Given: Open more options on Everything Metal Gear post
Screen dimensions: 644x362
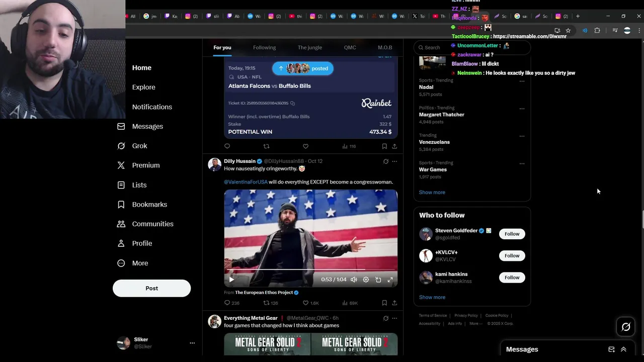Looking at the screenshot, I should [x=394, y=318].
